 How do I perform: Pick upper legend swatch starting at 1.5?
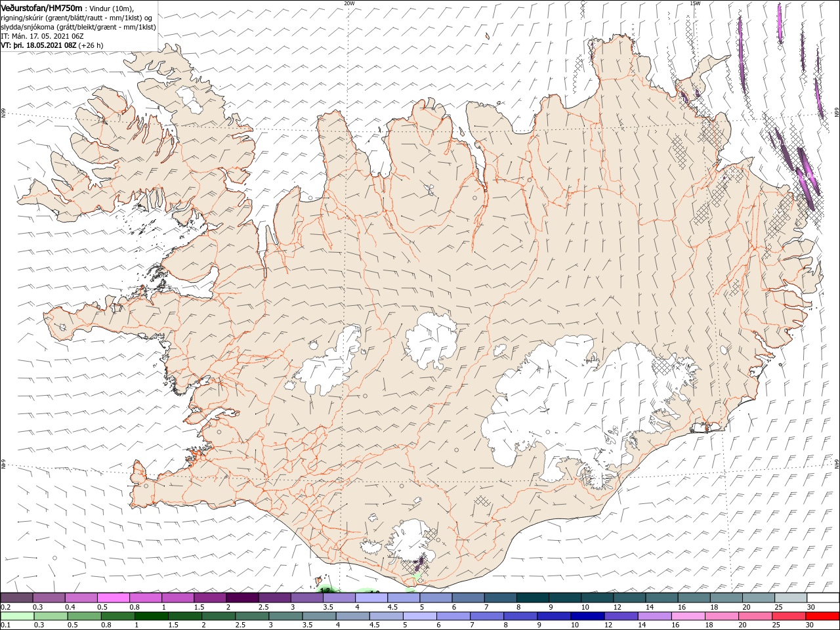coord(210,598)
